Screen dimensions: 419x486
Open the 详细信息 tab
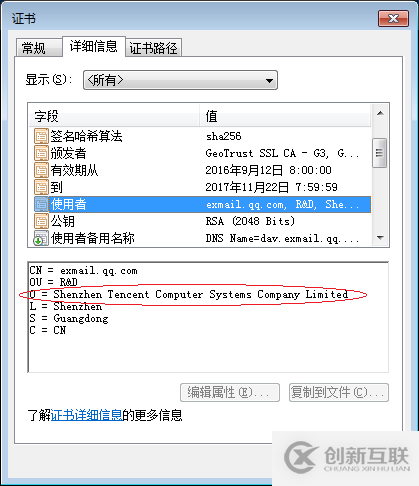pos(94,46)
